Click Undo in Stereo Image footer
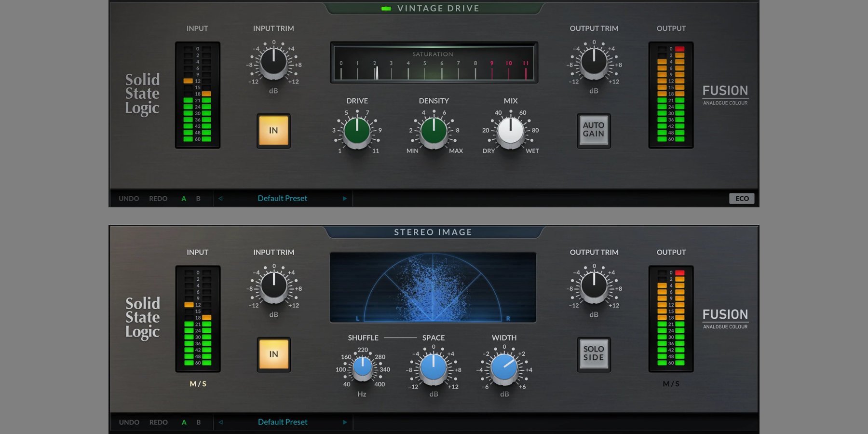The height and width of the screenshot is (434, 868). tap(129, 422)
